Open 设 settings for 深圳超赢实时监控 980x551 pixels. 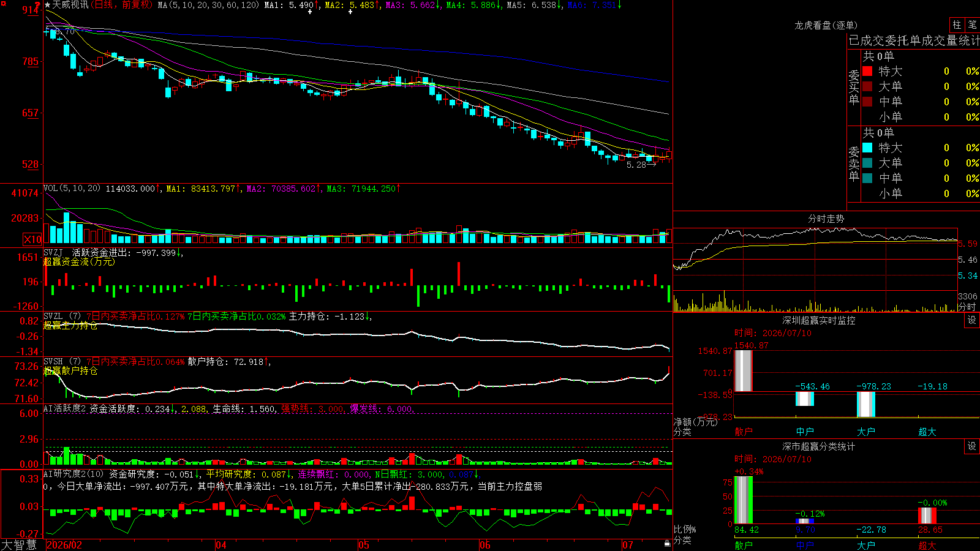(972, 320)
